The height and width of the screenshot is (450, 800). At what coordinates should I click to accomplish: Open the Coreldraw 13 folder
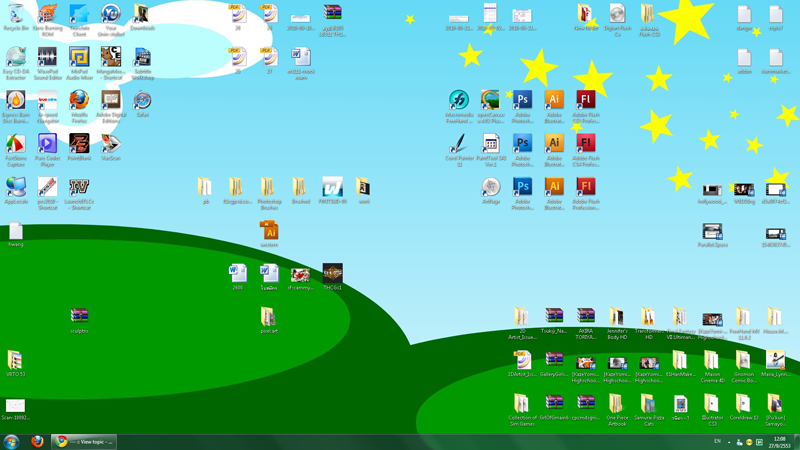[x=744, y=407]
